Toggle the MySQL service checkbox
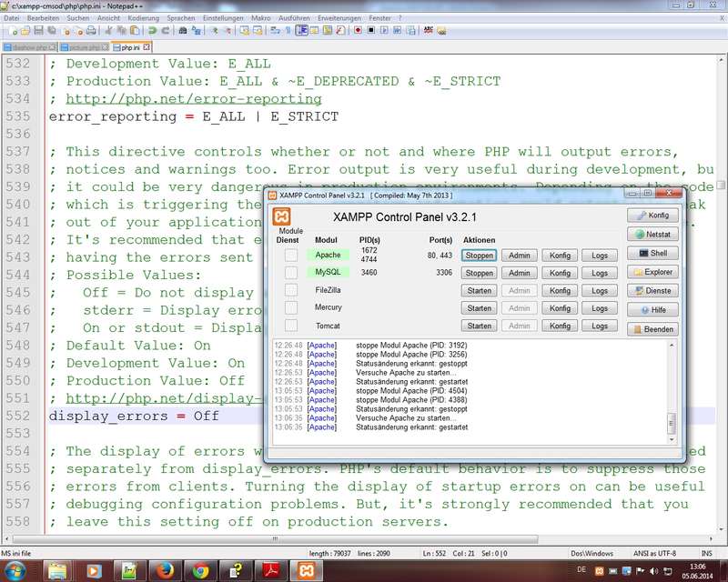728x582 pixels. [x=291, y=273]
